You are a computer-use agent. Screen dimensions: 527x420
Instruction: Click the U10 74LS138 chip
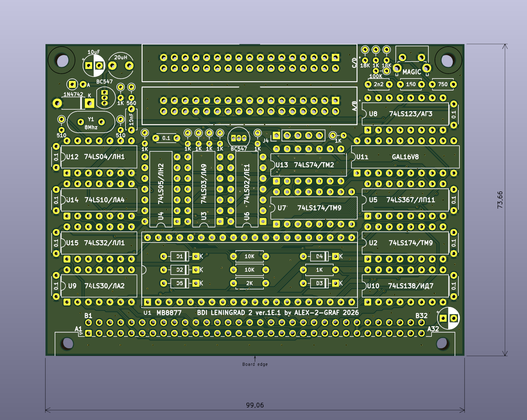(405, 286)
